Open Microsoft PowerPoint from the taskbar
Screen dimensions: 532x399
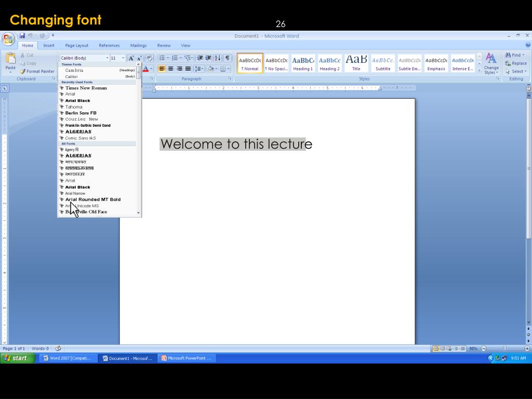(x=187, y=358)
